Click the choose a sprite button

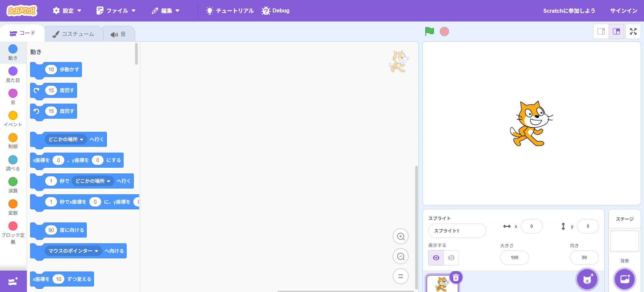587,279
